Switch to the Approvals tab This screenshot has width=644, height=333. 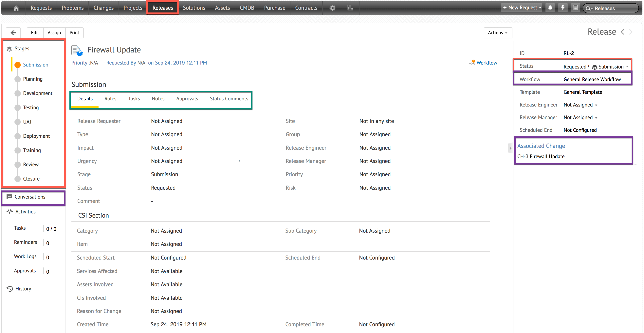click(187, 99)
